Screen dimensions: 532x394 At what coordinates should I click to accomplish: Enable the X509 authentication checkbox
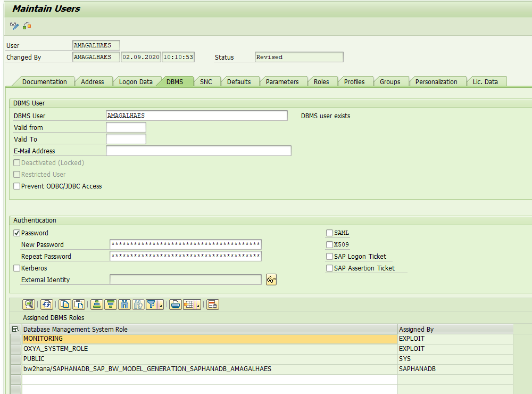pos(329,244)
